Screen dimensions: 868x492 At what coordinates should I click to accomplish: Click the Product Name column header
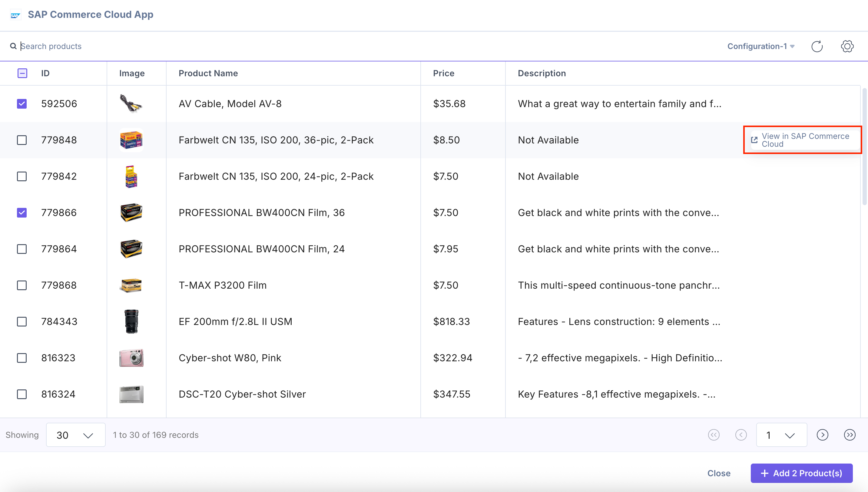[208, 73]
